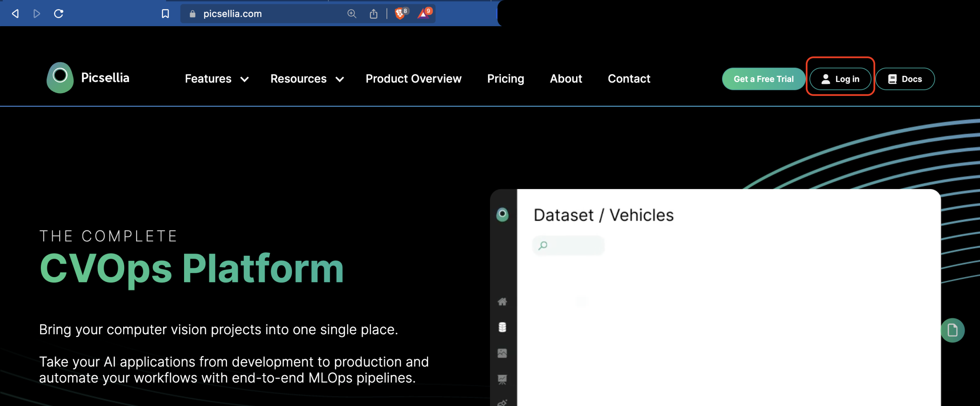Viewport: 980px width, 406px height.
Task: Click the browser forward arrow
Action: pyautogui.click(x=37, y=13)
